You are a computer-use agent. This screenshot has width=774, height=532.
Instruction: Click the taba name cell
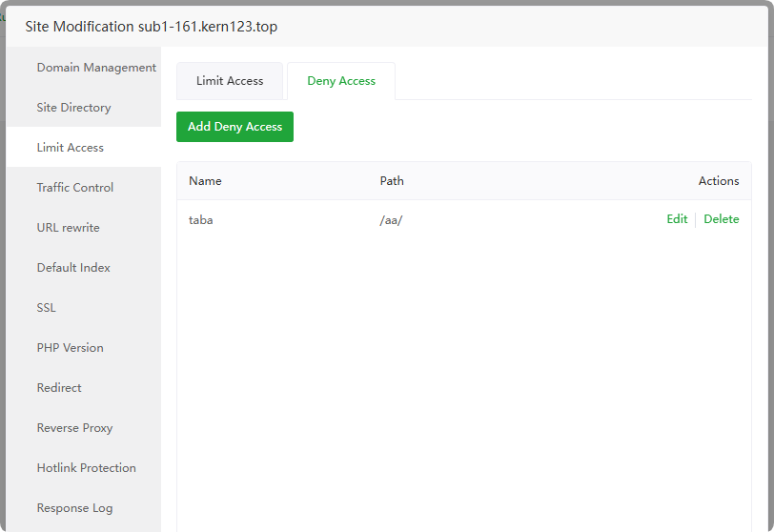point(200,220)
